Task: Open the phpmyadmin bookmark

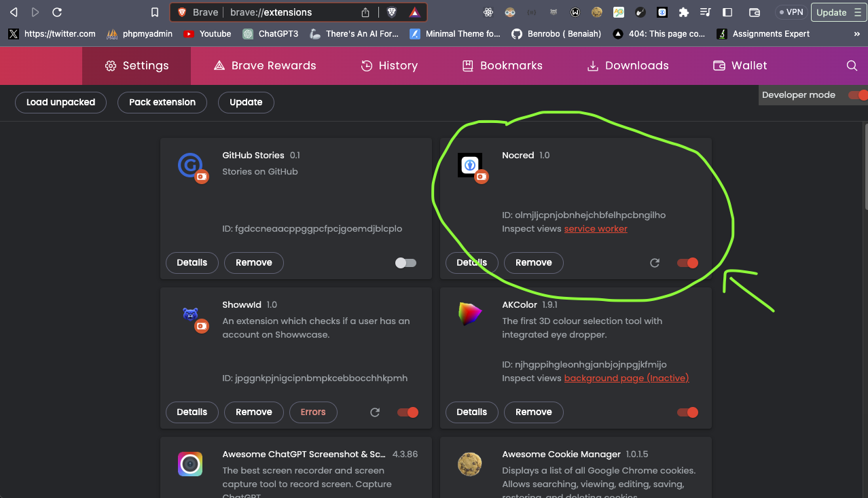Action: point(140,33)
